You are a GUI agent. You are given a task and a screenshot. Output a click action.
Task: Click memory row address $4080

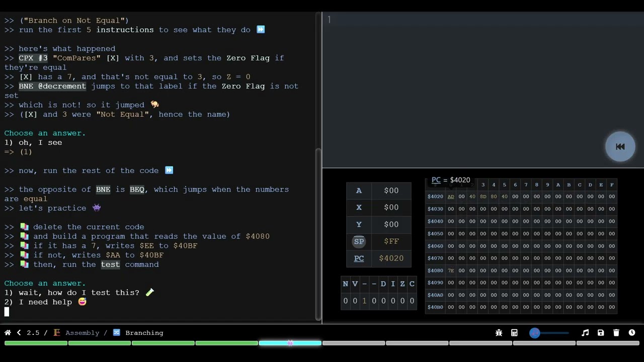pyautogui.click(x=435, y=270)
